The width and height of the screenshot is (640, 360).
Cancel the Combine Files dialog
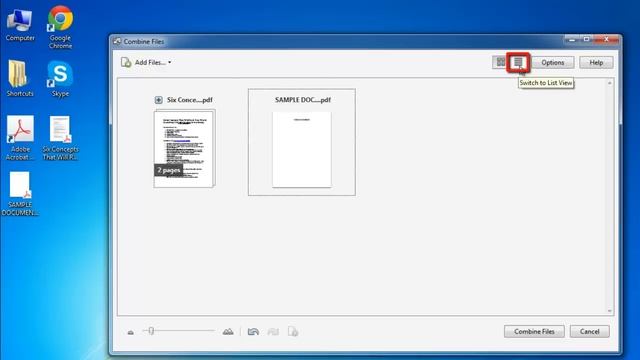point(589,331)
